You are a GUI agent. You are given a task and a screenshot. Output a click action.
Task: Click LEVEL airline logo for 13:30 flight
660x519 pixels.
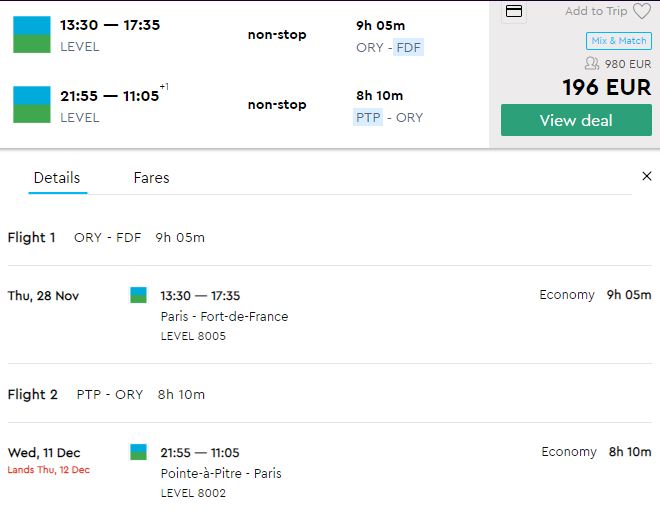(x=32, y=35)
